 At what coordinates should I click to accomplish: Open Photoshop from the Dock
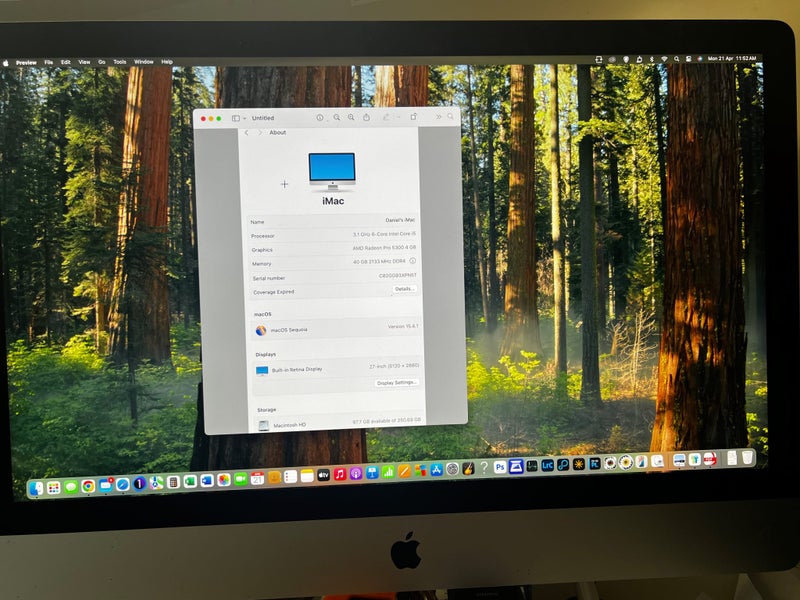[500, 467]
